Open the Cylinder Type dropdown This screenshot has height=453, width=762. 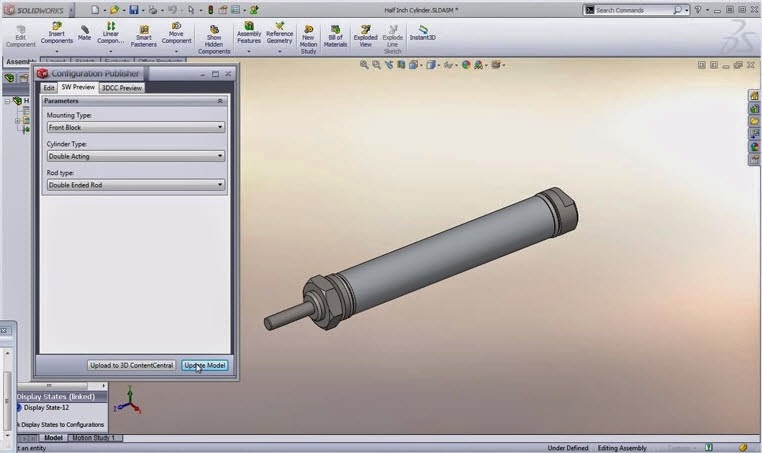point(136,156)
